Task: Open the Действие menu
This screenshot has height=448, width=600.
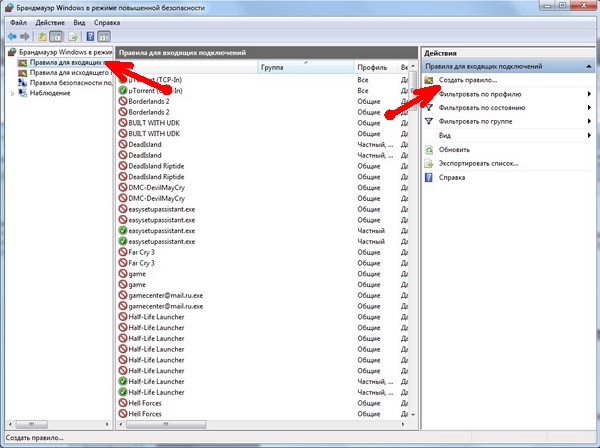Action: (x=50, y=23)
